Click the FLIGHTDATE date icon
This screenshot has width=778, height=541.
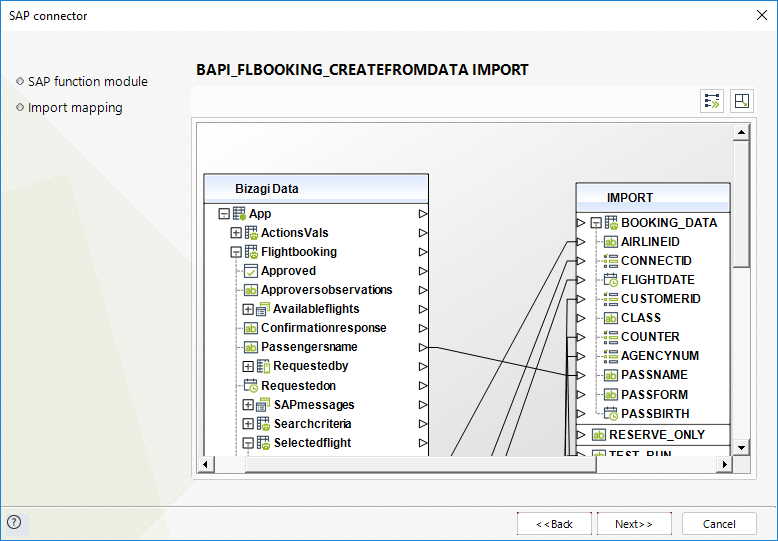coord(610,280)
